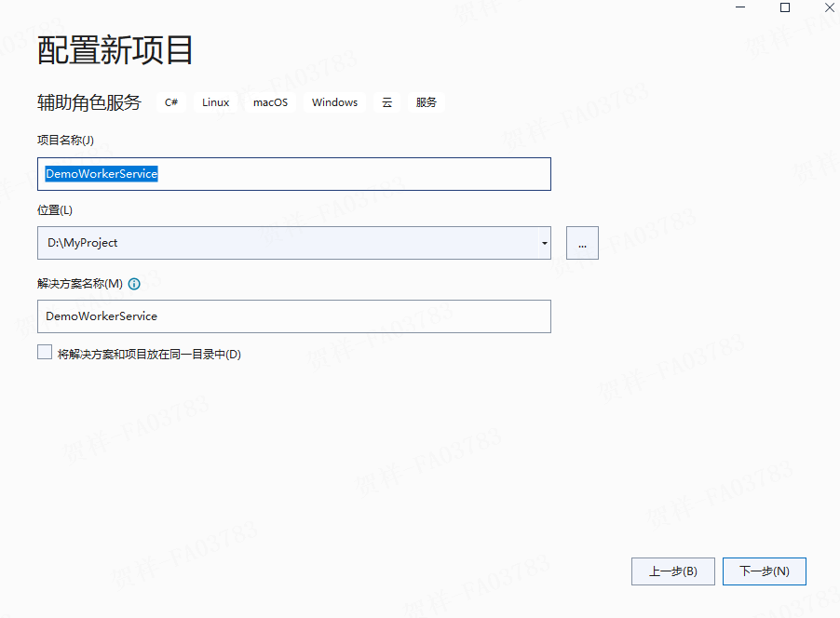Screen dimensions: 840x618
Task: Click 上一步(B) to go back
Action: (x=672, y=571)
